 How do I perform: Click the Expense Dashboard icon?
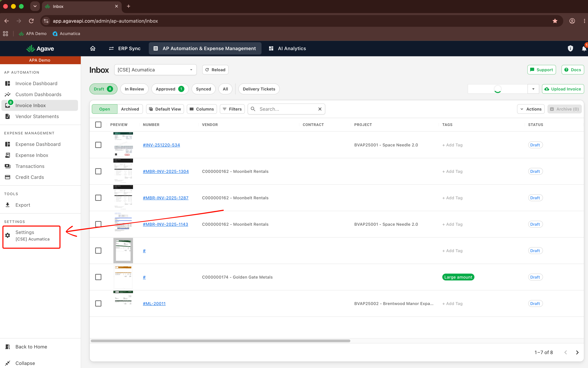(x=8, y=144)
